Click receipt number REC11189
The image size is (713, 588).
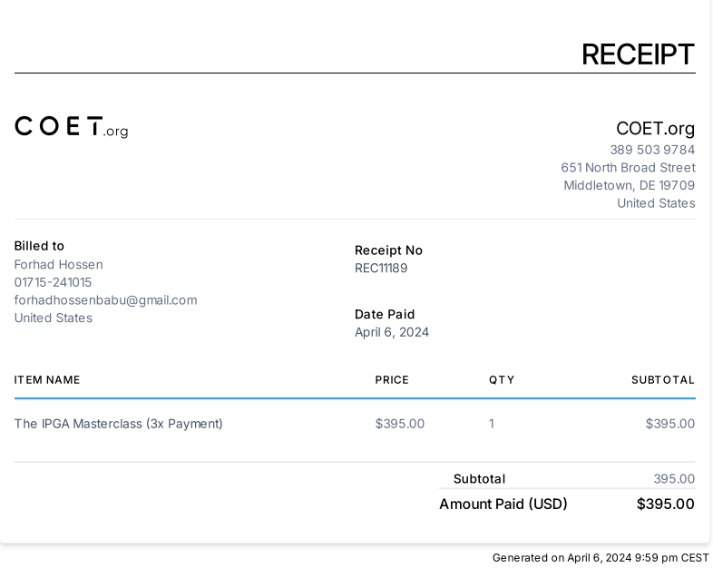pyautogui.click(x=381, y=268)
